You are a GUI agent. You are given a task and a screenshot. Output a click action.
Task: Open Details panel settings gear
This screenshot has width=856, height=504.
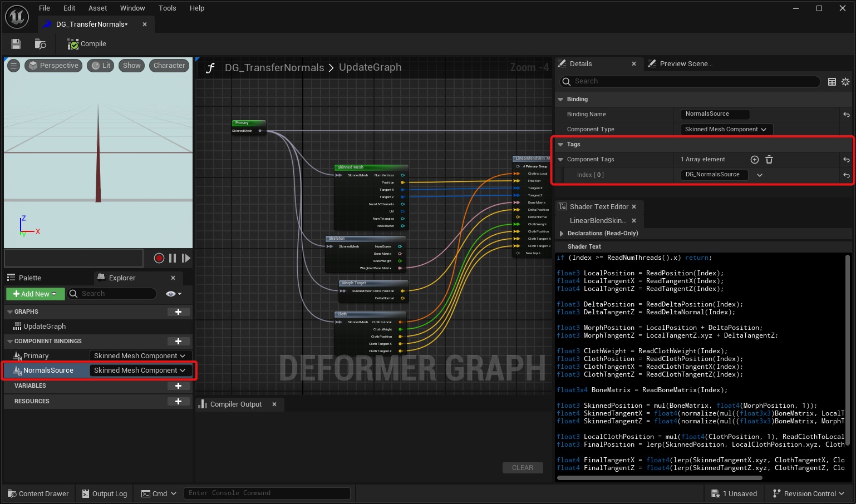point(845,82)
